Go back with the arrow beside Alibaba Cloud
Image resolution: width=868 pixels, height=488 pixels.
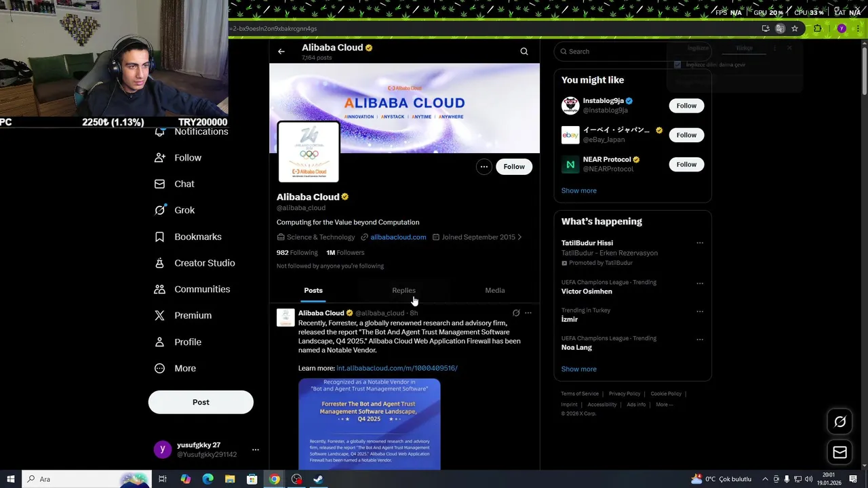[281, 52]
